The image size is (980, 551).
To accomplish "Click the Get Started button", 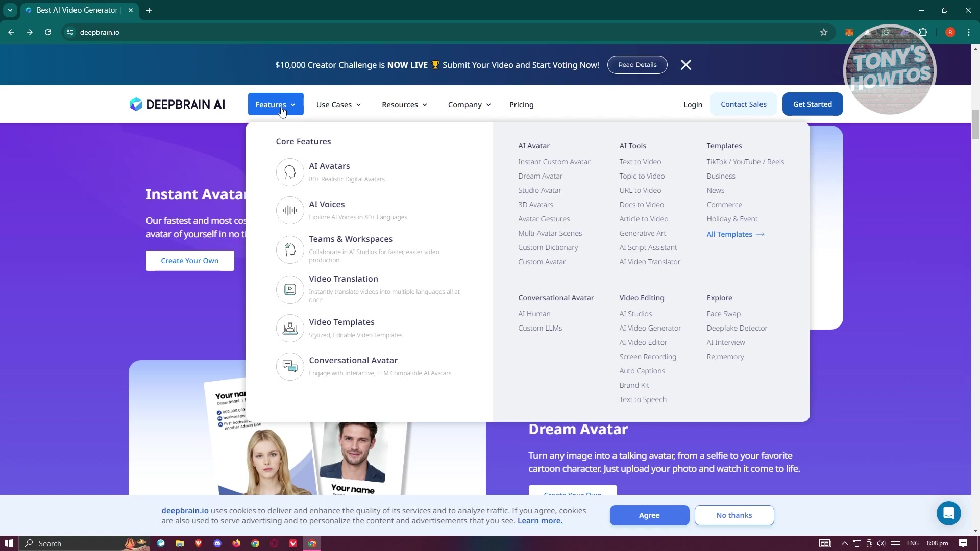I will (x=812, y=104).
